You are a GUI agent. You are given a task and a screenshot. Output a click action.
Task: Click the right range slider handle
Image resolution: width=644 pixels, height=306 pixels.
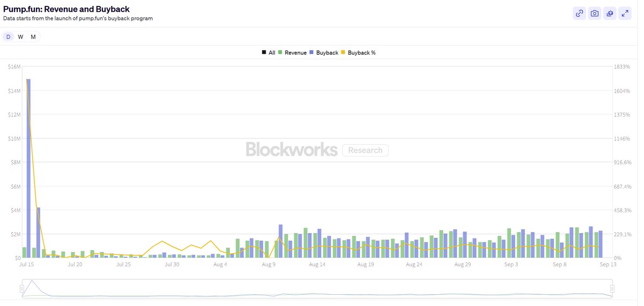(612, 289)
